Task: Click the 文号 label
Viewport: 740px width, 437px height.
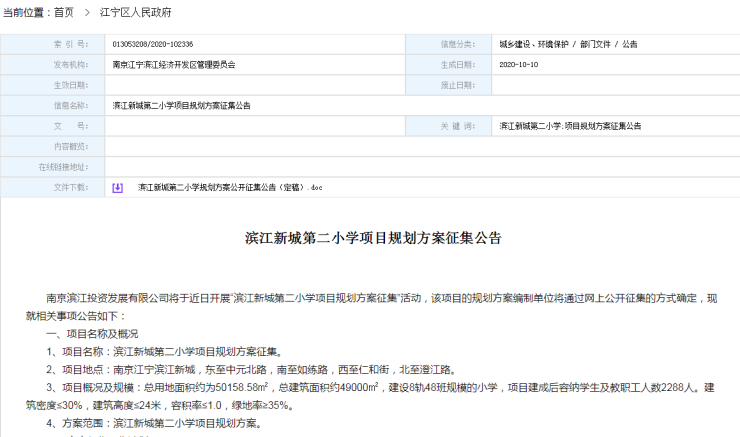Action: [71, 126]
